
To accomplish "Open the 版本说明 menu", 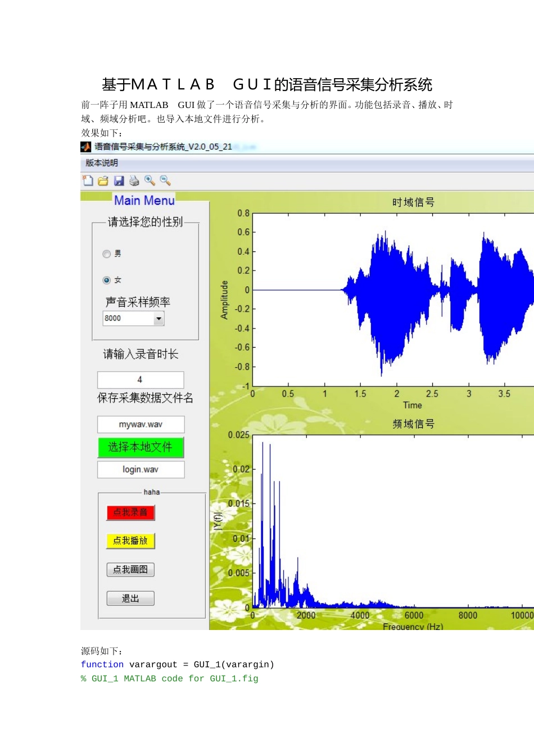I will [x=102, y=163].
